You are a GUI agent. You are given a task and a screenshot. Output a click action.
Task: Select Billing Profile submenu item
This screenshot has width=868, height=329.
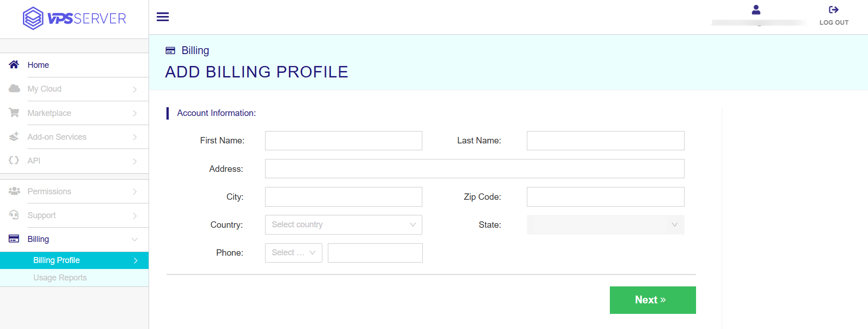pos(74,260)
